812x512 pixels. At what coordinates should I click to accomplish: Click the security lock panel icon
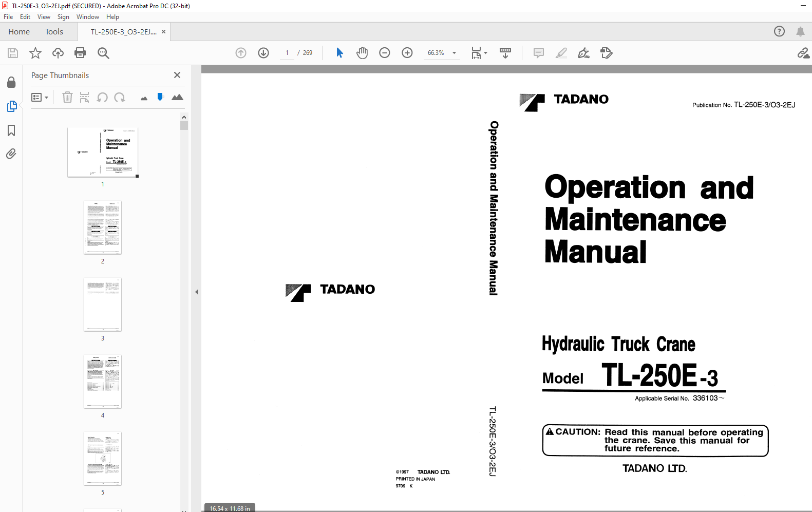coord(11,82)
